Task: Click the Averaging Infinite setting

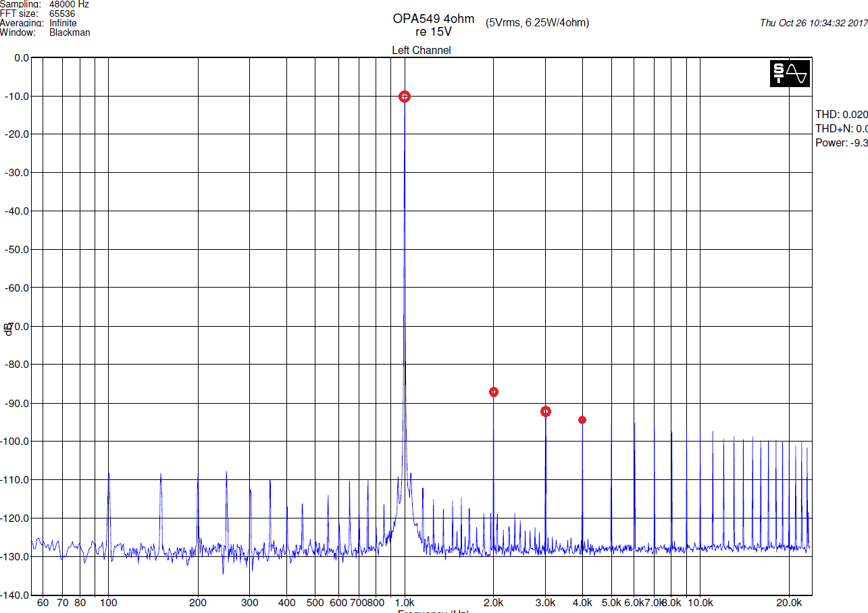Action: tap(39, 23)
